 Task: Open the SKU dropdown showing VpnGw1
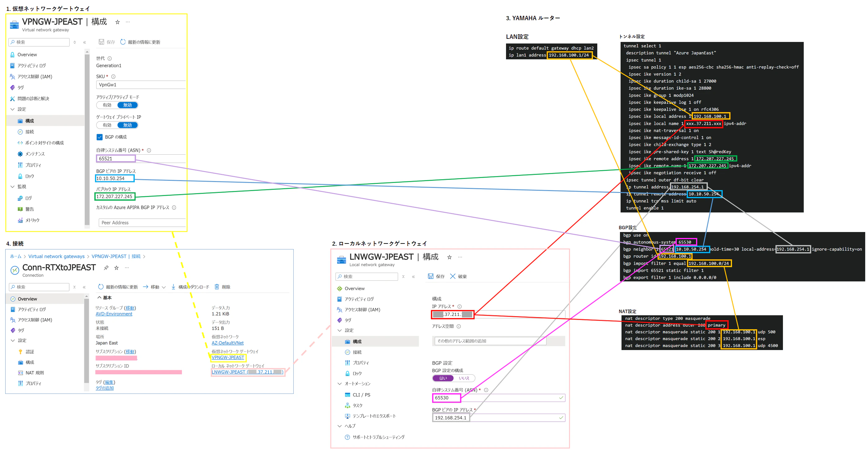[x=141, y=84]
